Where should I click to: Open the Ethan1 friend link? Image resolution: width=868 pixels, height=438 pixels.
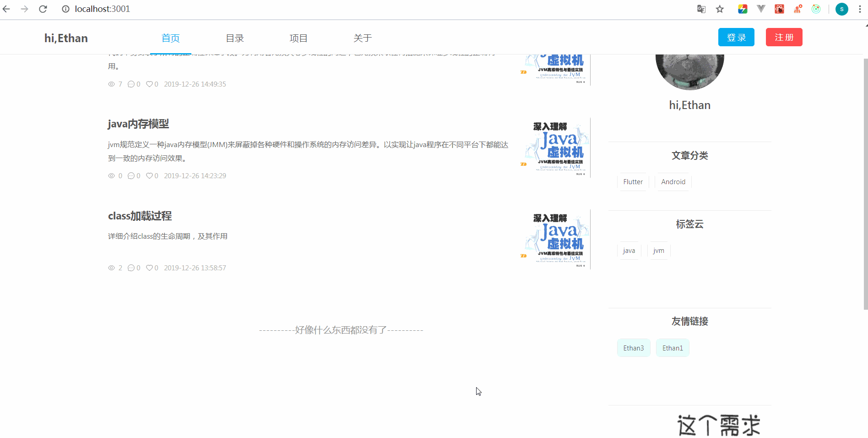click(x=673, y=348)
